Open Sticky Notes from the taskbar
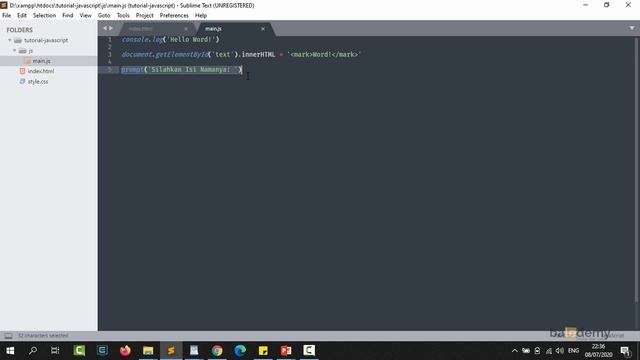The height and width of the screenshot is (360, 640). tap(263, 351)
